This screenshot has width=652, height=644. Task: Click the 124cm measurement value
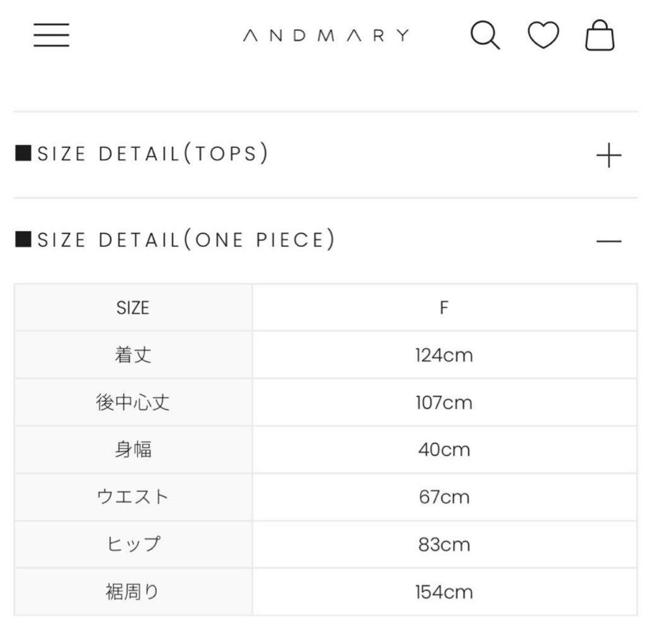(444, 355)
